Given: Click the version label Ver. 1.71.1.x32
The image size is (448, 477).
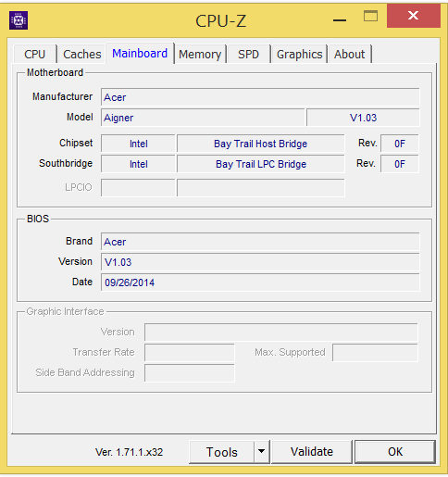Looking at the screenshot, I should coord(129,452).
